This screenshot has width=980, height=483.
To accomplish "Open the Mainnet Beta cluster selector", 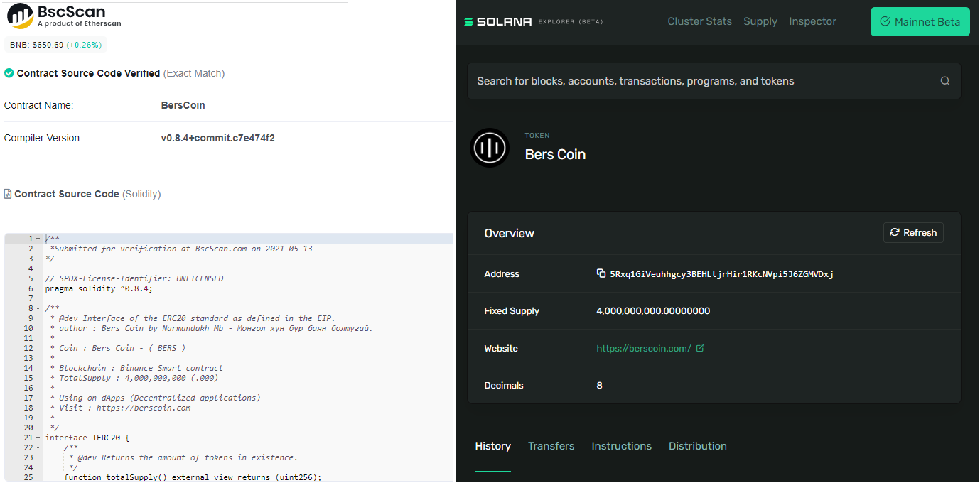I will coord(920,22).
